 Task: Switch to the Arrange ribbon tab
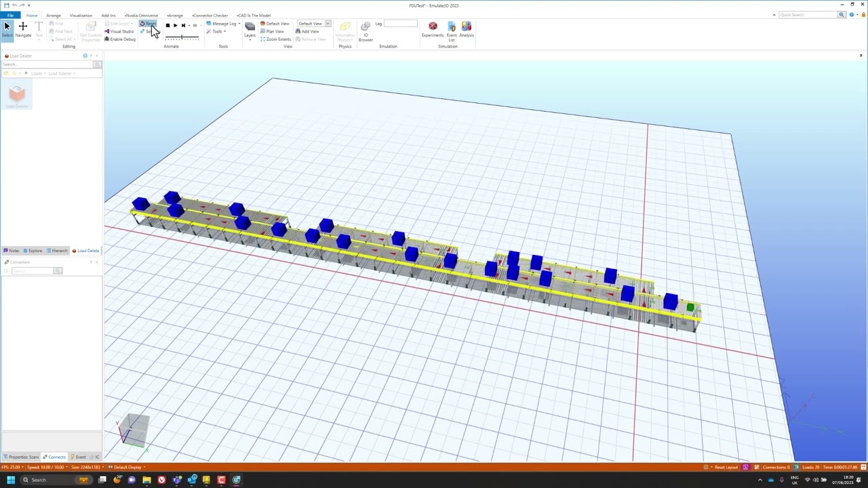point(53,15)
